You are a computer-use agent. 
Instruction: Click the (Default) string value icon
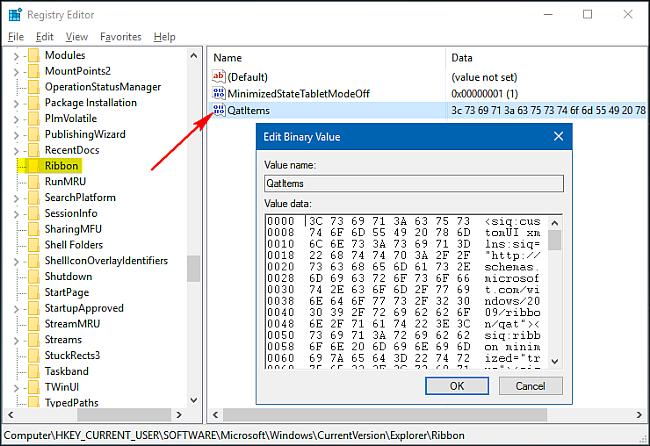tap(220, 76)
